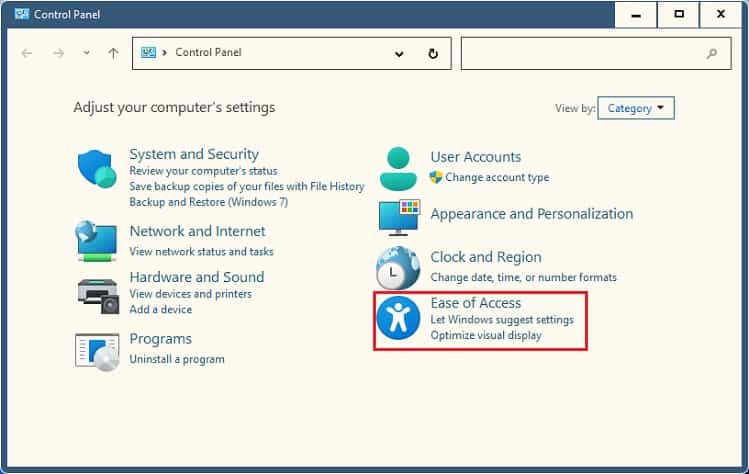Click the Control Panel icon in address bar
The image size is (749, 474).
click(148, 53)
